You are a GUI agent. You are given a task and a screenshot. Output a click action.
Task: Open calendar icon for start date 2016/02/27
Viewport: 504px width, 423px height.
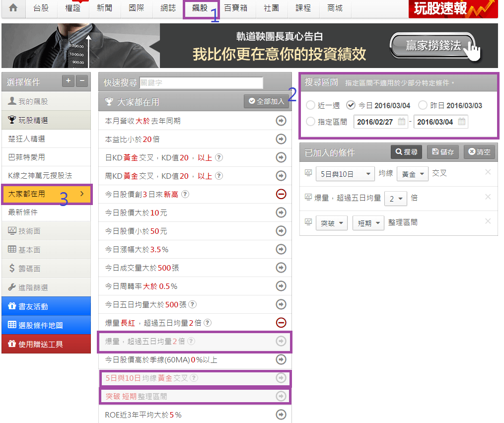pos(402,122)
